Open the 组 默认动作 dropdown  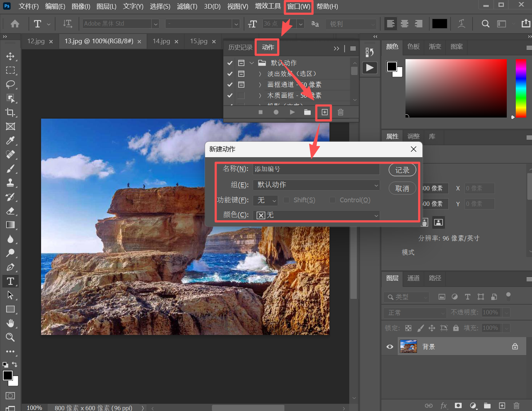click(x=316, y=185)
